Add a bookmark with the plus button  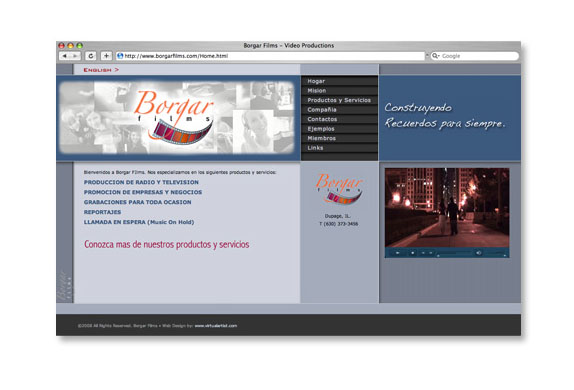106,56
